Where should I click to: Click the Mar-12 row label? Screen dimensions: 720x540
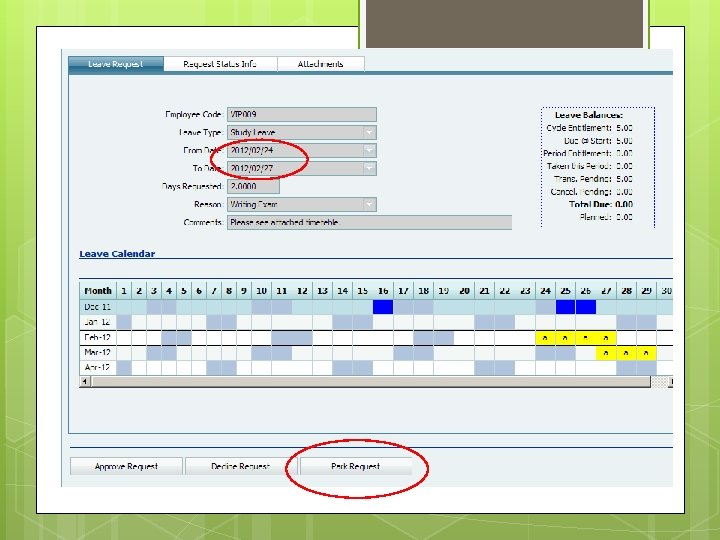click(x=98, y=353)
